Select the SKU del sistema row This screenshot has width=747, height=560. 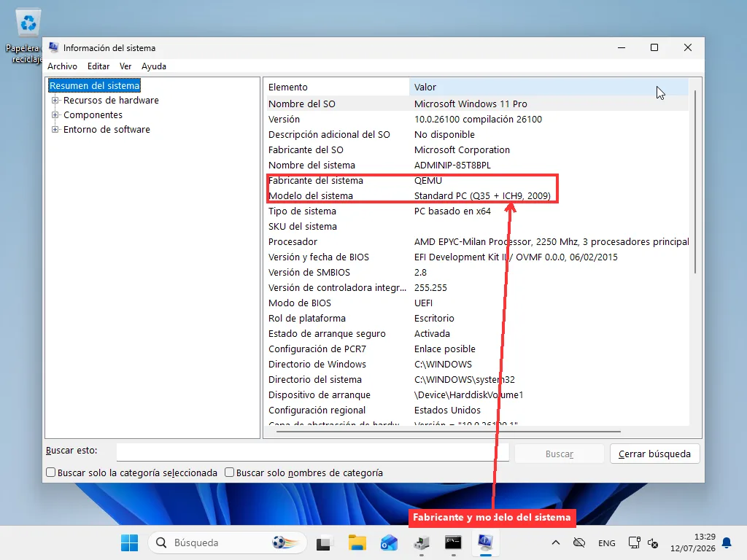476,226
